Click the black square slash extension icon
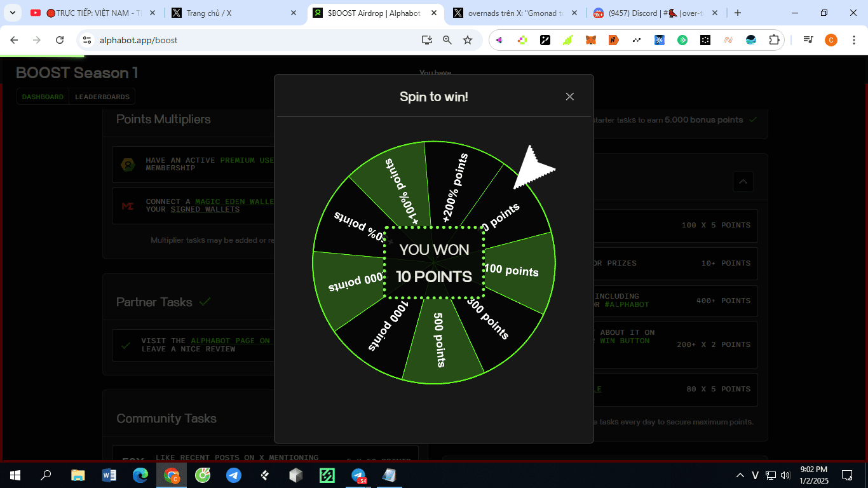 [545, 40]
